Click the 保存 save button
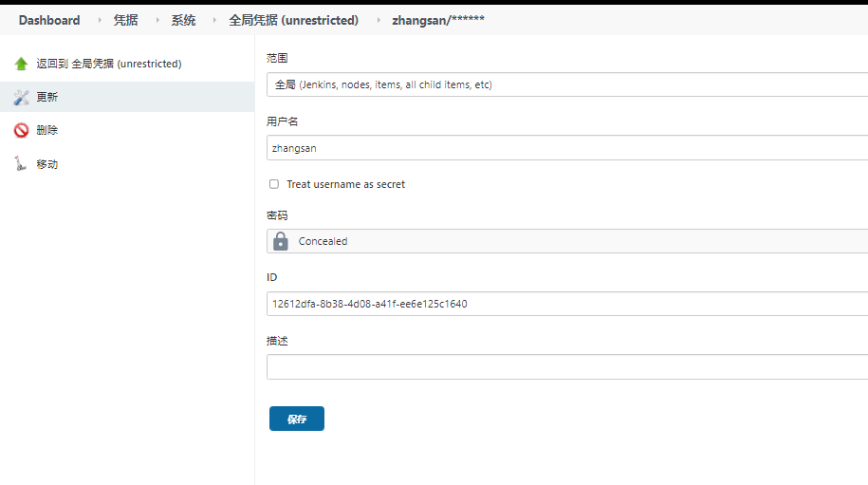The width and height of the screenshot is (868, 485). click(x=297, y=419)
